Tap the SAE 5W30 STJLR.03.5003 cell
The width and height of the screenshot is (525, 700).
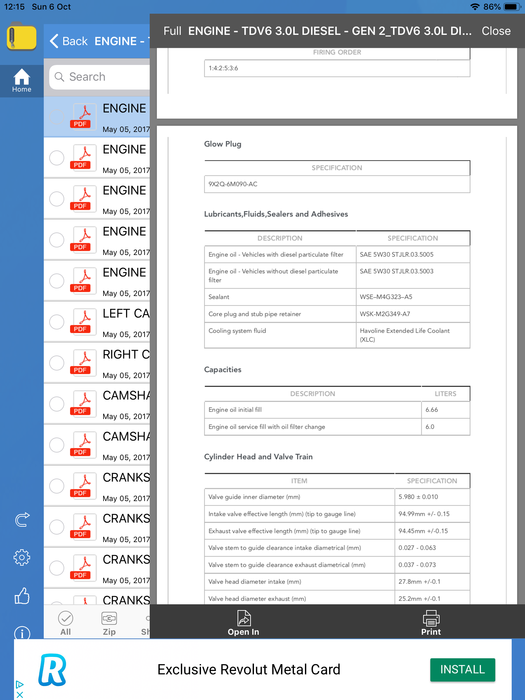(413, 275)
